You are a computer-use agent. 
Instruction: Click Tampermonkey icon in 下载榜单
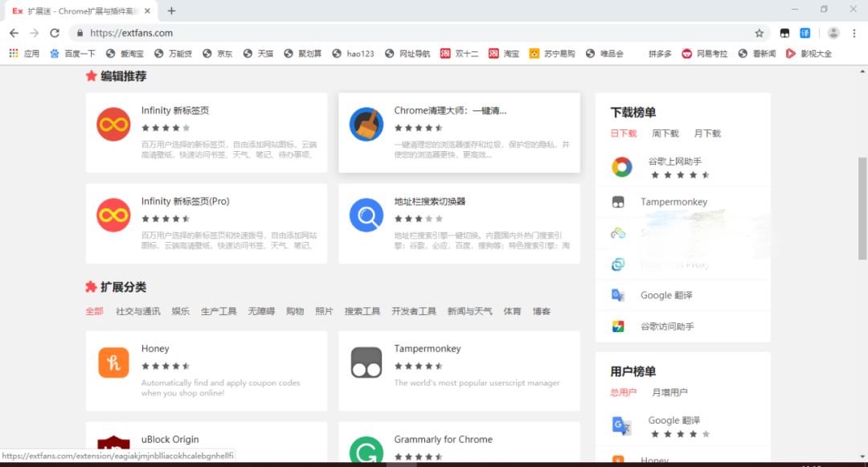click(618, 202)
